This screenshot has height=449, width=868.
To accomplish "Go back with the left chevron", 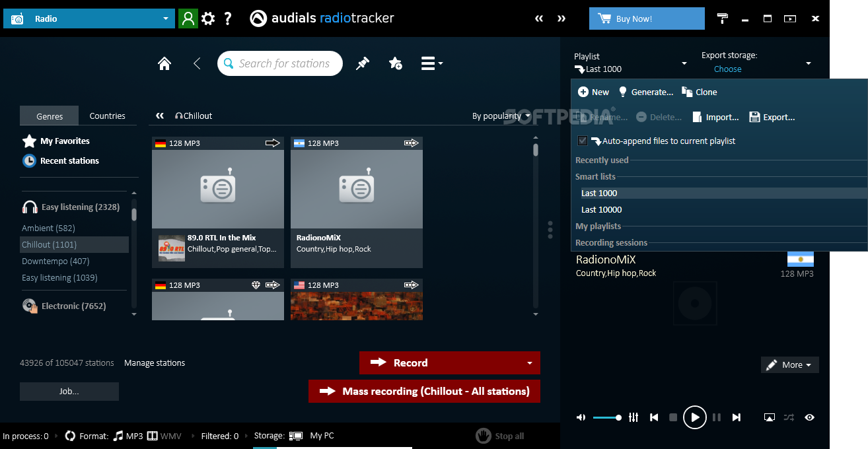I will [x=197, y=63].
